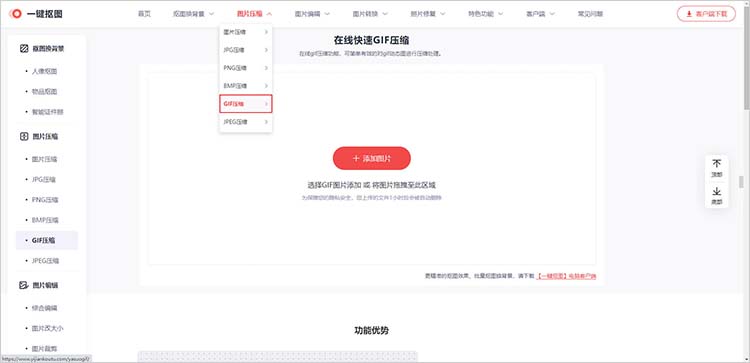Expand the 图片编辑 nav dropdown arrow
The height and width of the screenshot is (363, 750).
(327, 14)
